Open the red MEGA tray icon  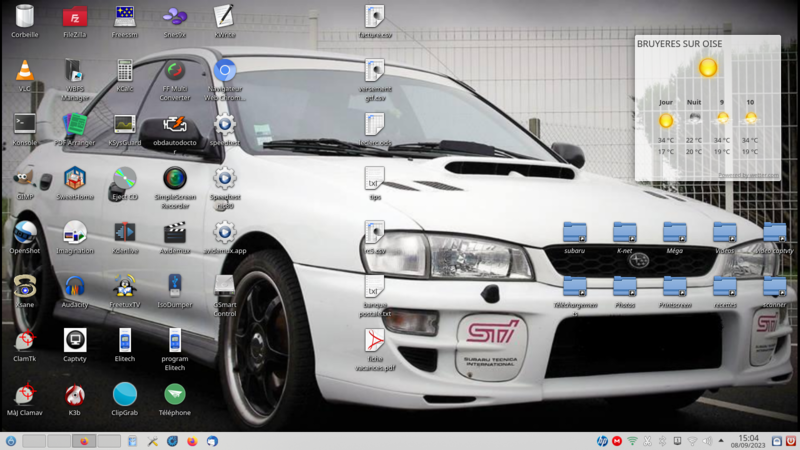coord(617,441)
